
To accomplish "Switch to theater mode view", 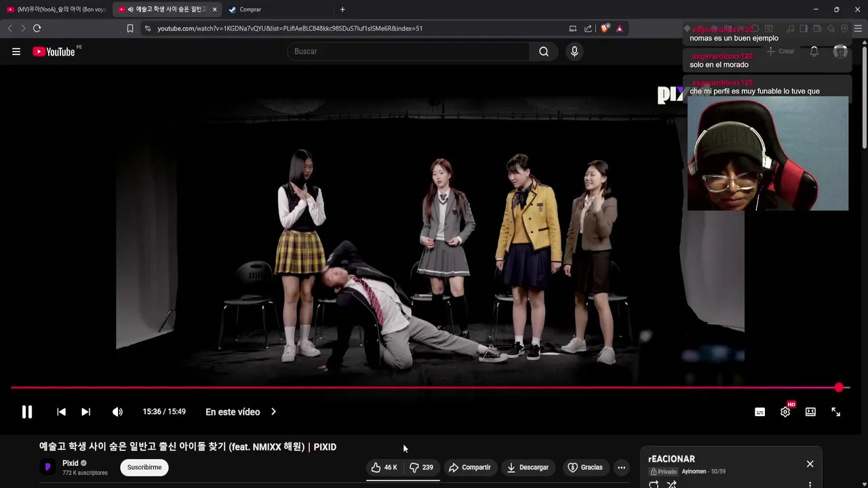I will [810, 412].
